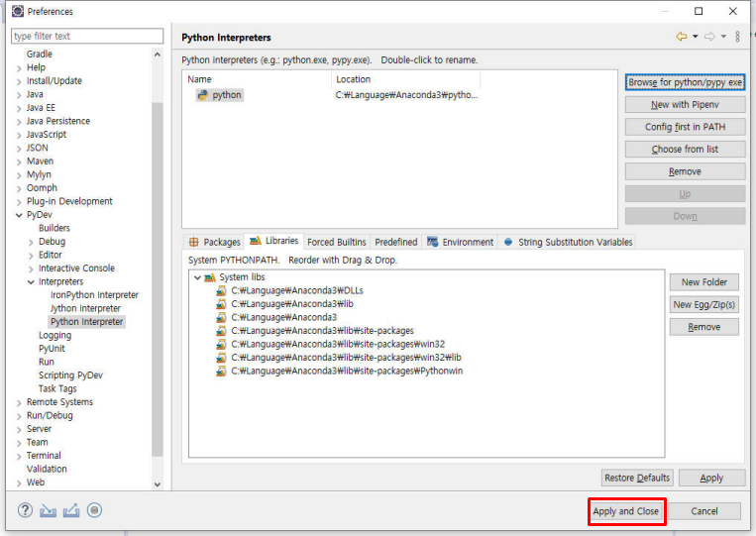Click the Oomph preference recorder icon
Viewport: 756px width, 536px height.
point(94,510)
